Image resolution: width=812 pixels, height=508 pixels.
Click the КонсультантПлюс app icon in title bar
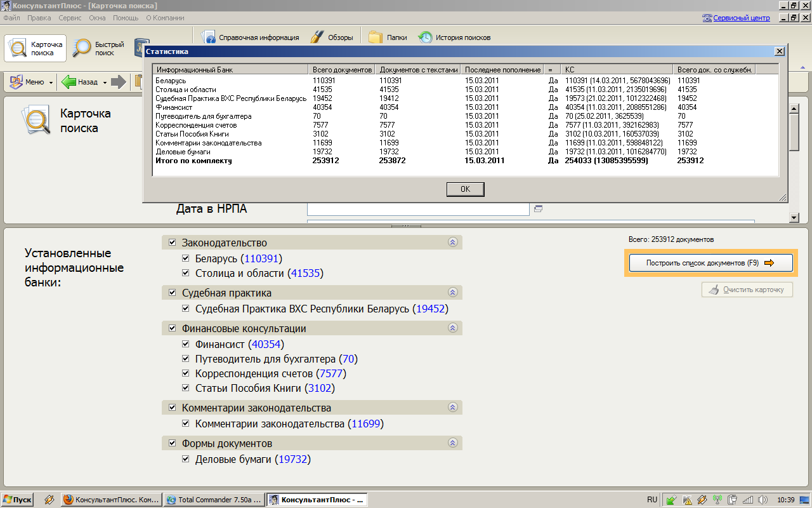tap(6, 6)
